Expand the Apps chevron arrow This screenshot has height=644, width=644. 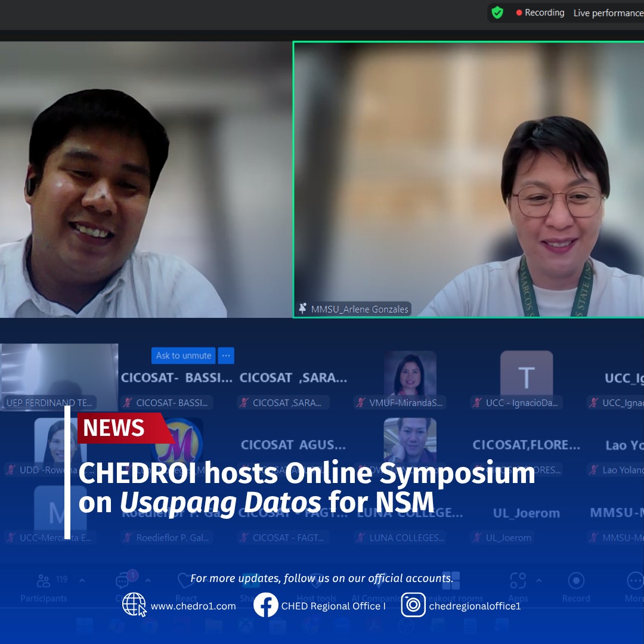[x=539, y=581]
